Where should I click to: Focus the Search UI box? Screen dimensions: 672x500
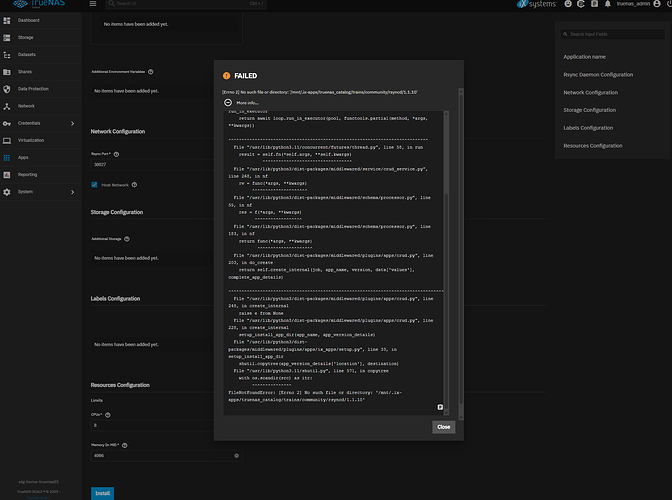click(186, 4)
